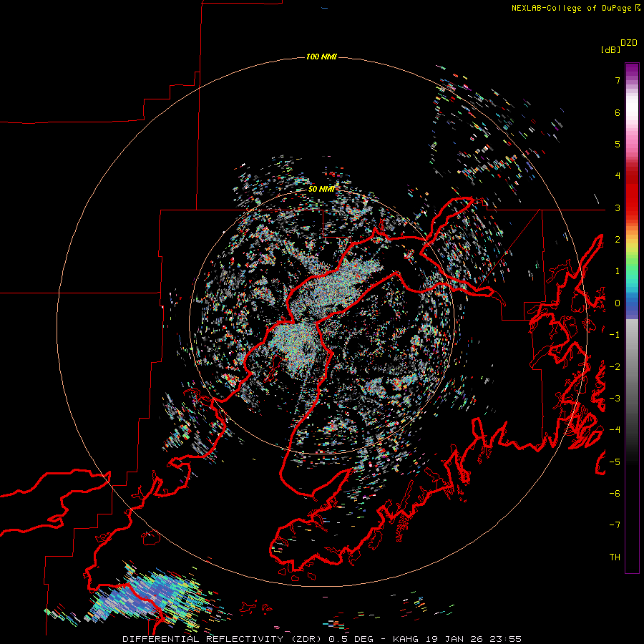Click the 50 NMI range ring label
This screenshot has width=644, height=644.
coord(321,189)
